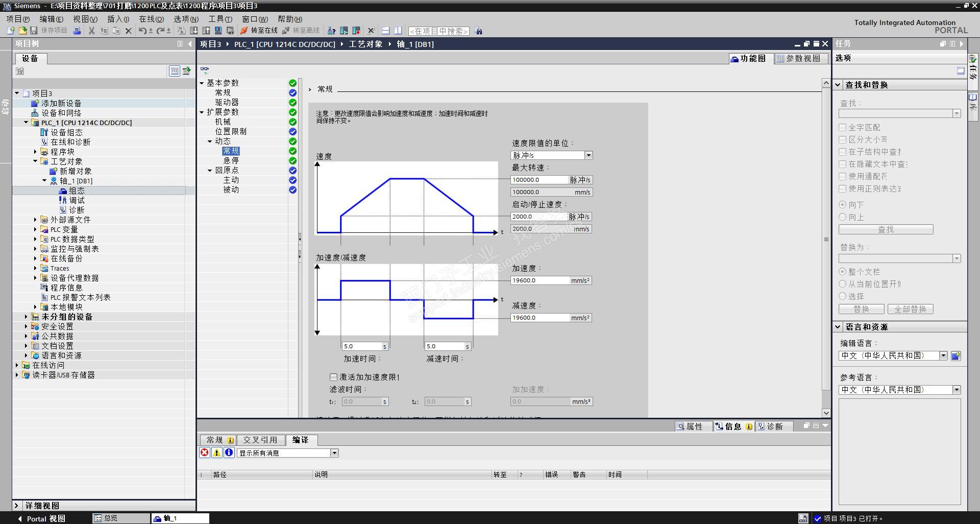The width and height of the screenshot is (980, 524).
Task: Open the 速度限值的单位 dropdown
Action: (x=589, y=155)
